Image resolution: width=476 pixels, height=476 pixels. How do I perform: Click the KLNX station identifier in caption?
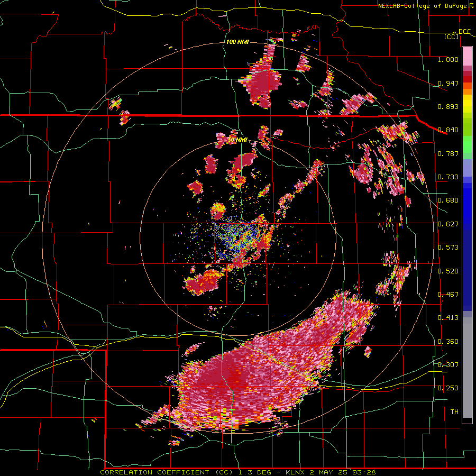296,472
